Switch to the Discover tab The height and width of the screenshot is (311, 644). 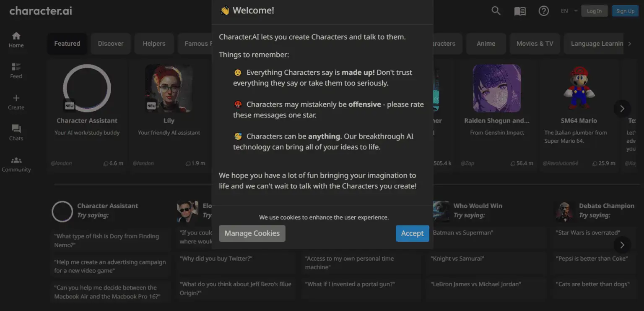pos(111,44)
